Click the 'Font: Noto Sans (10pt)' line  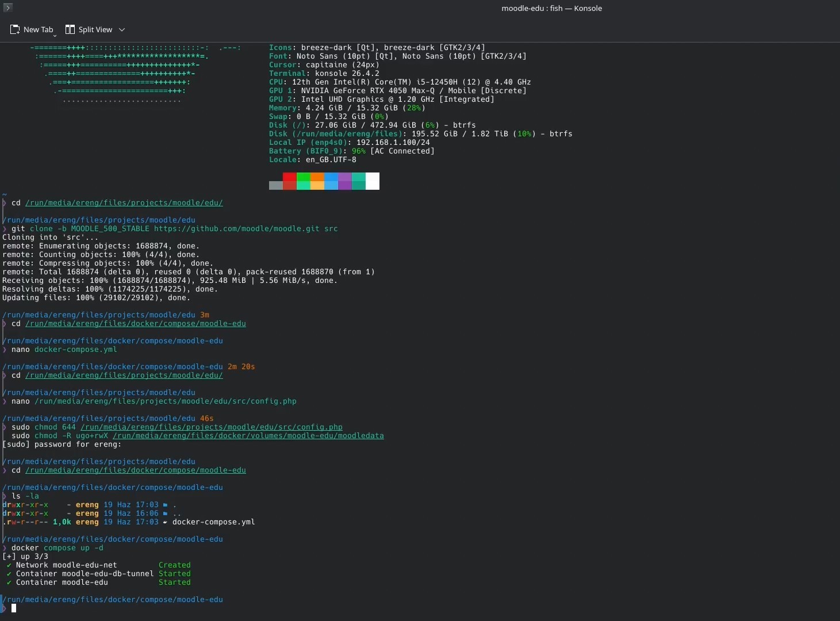[398, 56]
